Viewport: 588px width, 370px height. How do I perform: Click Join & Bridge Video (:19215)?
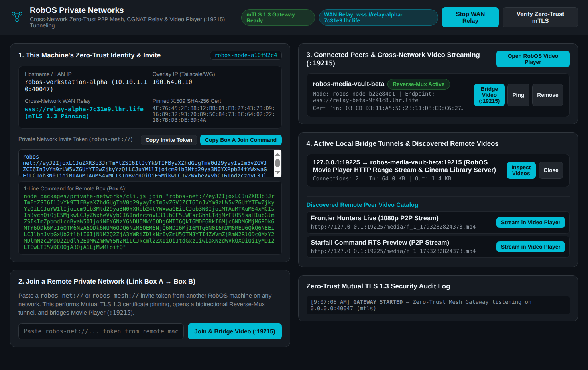click(x=235, y=331)
